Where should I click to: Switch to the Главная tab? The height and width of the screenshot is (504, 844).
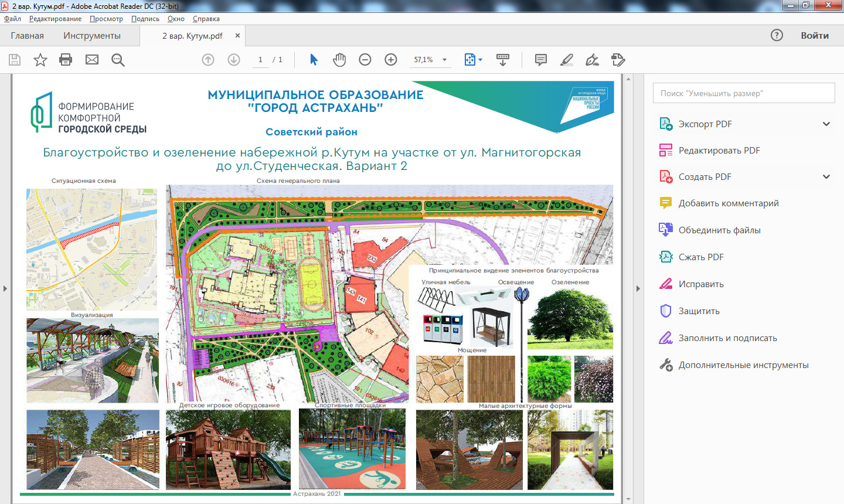[x=27, y=35]
